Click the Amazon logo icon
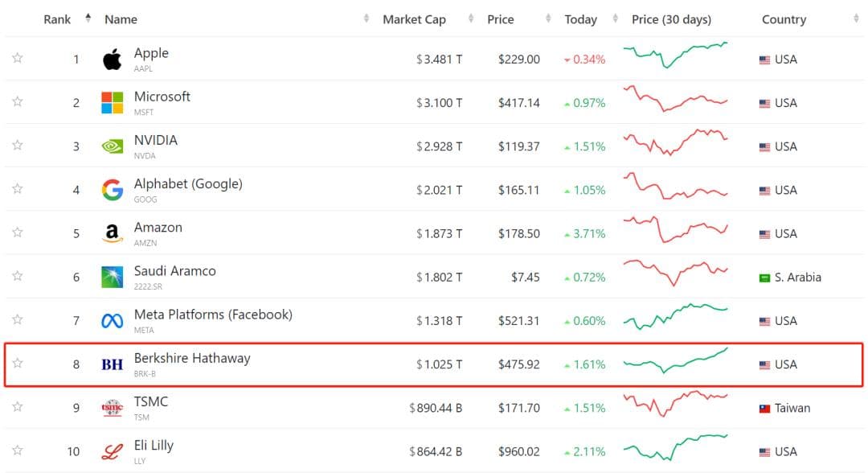868x473 pixels. point(113,233)
